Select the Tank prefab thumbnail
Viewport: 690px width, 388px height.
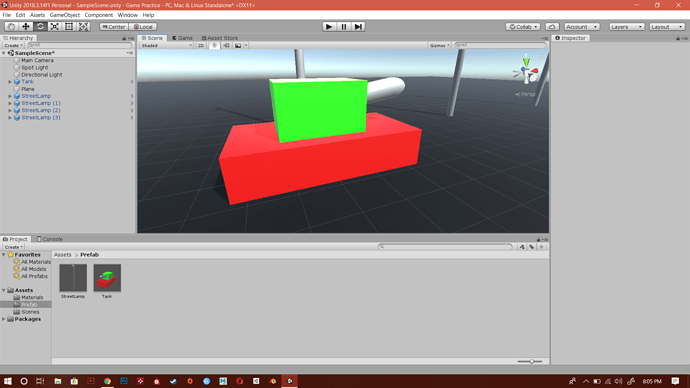(107, 278)
